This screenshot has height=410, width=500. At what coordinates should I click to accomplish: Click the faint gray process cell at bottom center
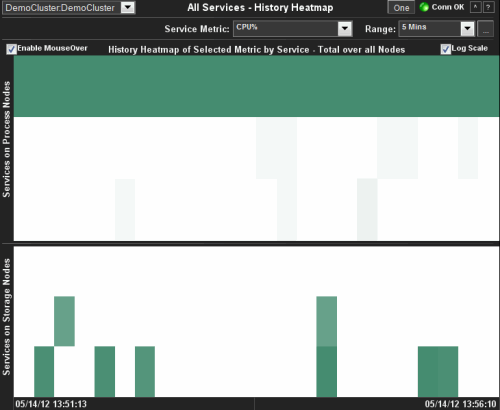pos(287,209)
